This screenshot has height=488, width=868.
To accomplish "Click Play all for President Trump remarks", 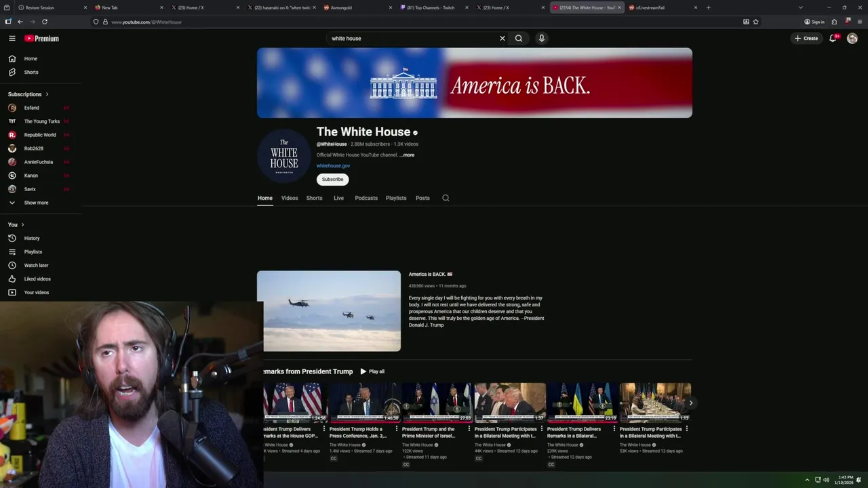I will (372, 371).
